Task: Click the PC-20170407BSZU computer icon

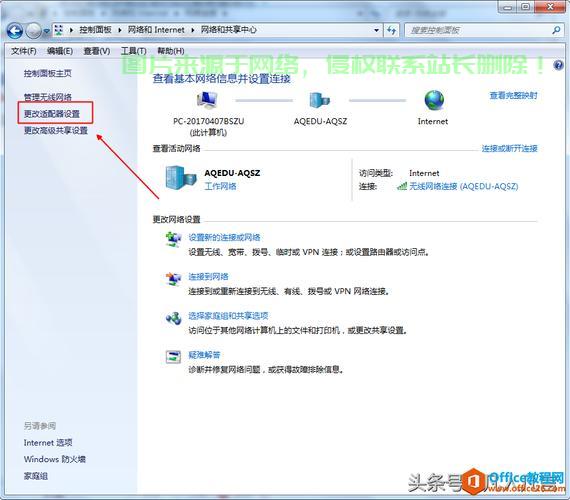Action: click(207, 100)
